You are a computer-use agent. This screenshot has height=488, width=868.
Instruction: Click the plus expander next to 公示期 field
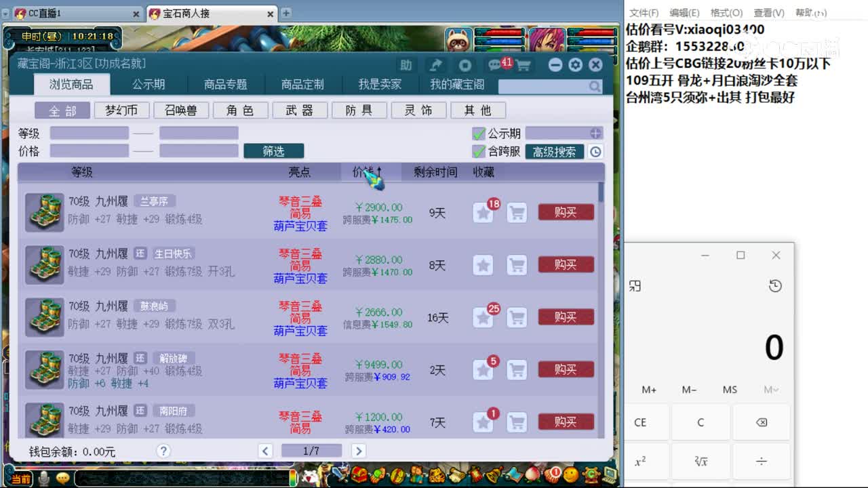(594, 134)
